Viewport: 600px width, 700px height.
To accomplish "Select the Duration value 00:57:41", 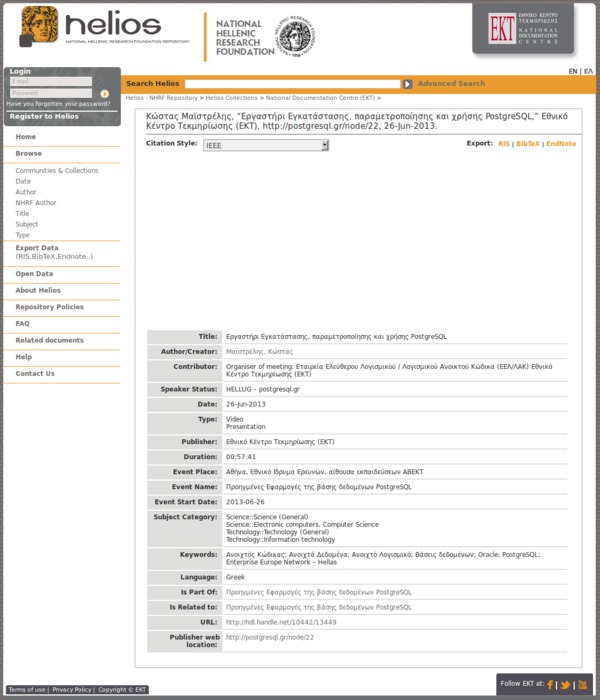I will pos(241,457).
